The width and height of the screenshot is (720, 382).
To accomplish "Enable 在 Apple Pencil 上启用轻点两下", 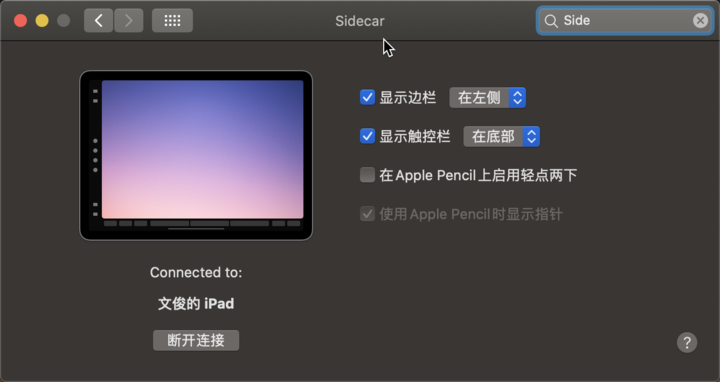I will [x=367, y=175].
